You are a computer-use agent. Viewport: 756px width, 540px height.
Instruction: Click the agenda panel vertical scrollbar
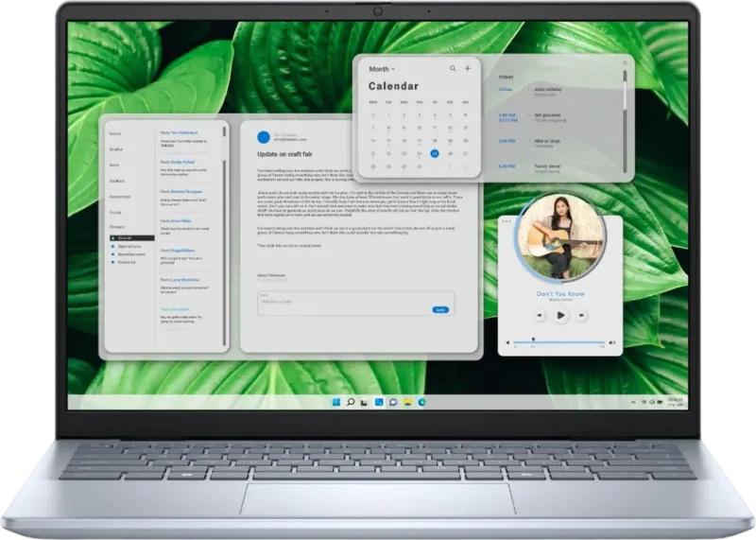coord(625,121)
